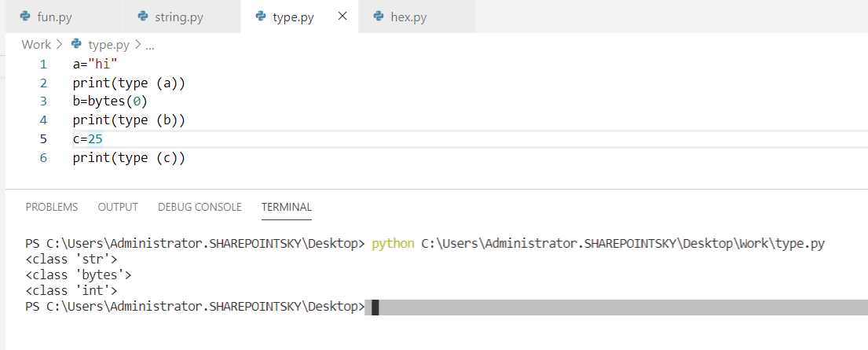
Task: Switch to the fun.py tab
Action: coord(54,17)
